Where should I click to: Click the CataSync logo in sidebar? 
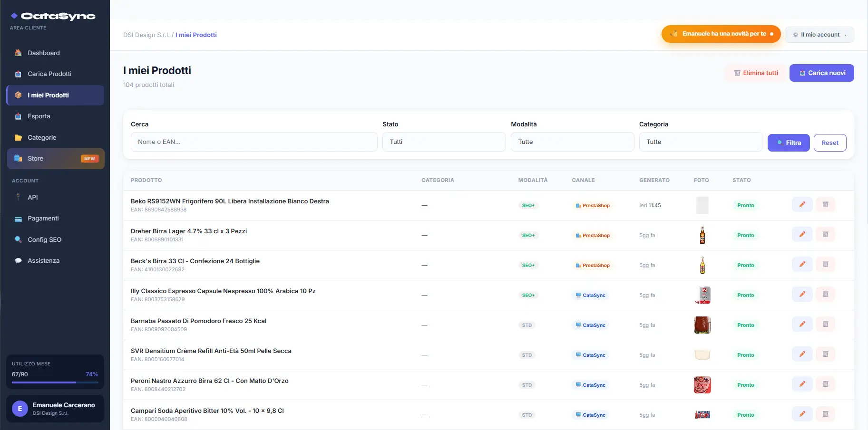click(53, 16)
